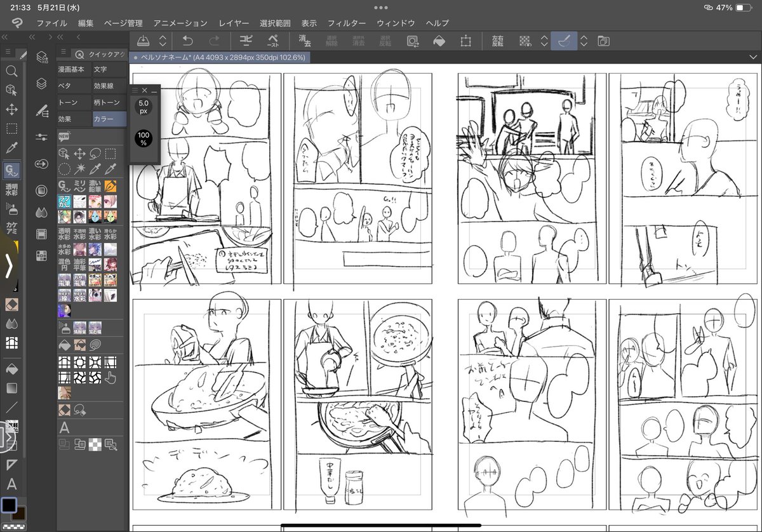Click the transparent checkered color swatch

13,527
